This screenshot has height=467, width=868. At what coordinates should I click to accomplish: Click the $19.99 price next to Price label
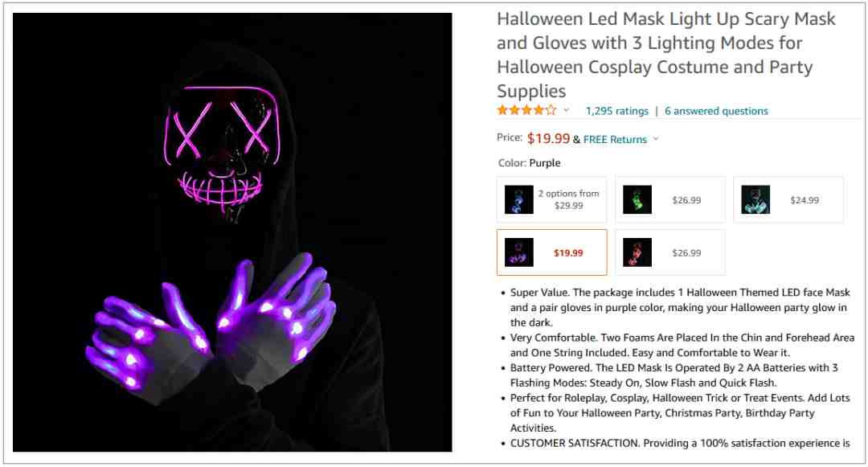click(548, 138)
